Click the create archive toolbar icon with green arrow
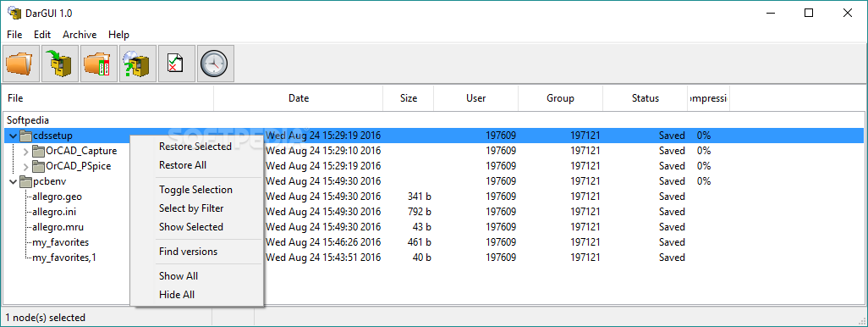 point(60,64)
